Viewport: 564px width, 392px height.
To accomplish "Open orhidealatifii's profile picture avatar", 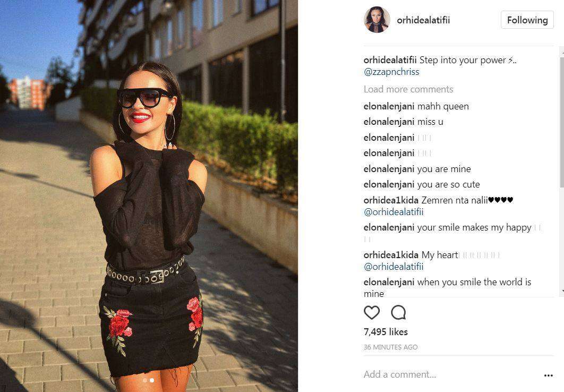I will [x=377, y=20].
